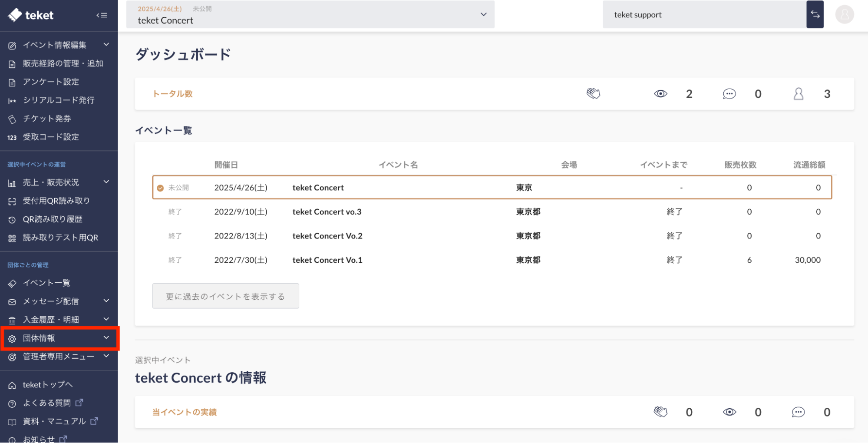Open 販売経路の管理・追加 menu item
The width and height of the screenshot is (868, 443).
pyautogui.click(x=63, y=63)
